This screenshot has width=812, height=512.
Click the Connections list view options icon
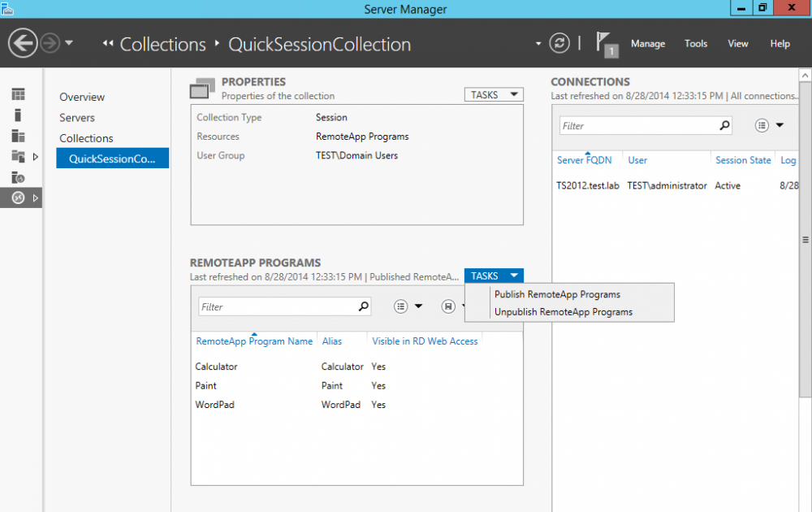point(762,125)
